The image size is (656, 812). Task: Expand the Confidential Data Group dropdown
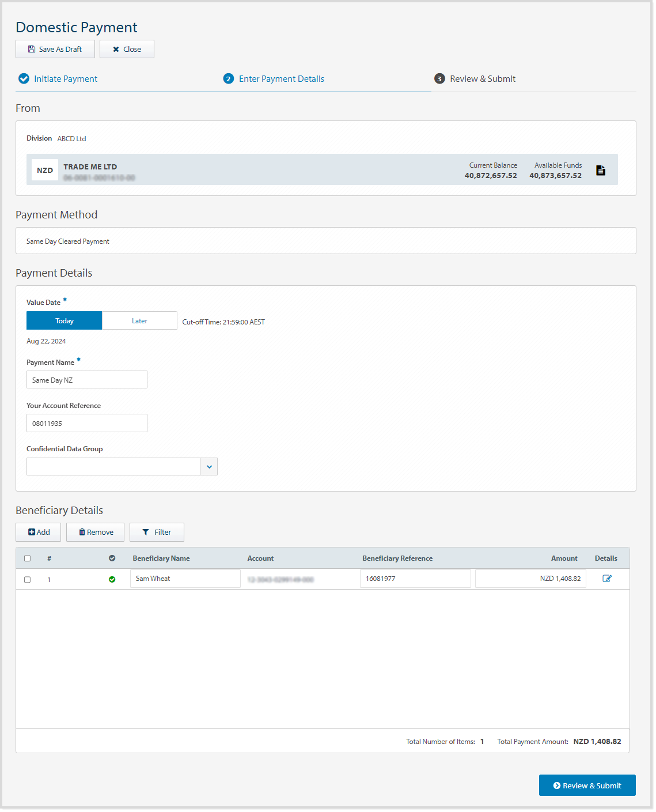(209, 467)
